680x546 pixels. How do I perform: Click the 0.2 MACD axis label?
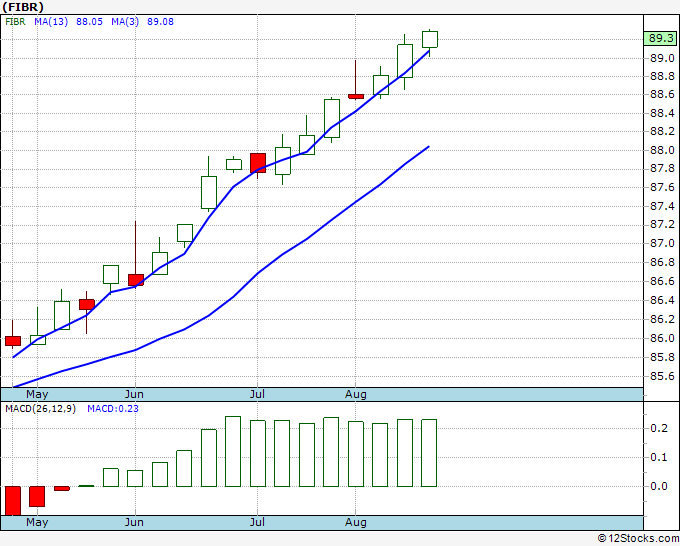(659, 428)
